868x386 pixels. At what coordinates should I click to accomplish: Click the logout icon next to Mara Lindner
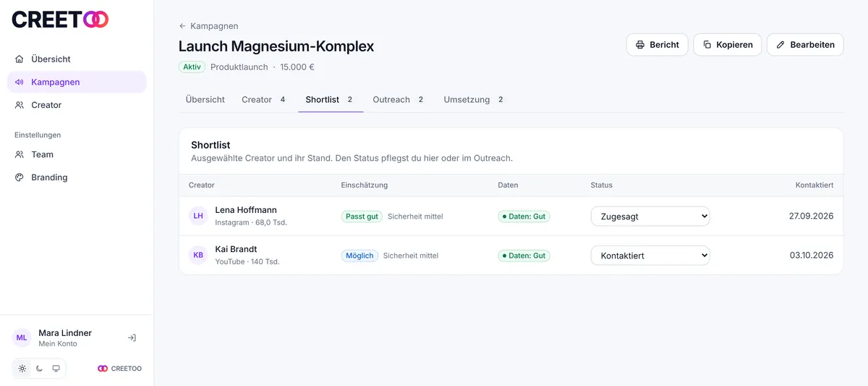[x=132, y=337]
